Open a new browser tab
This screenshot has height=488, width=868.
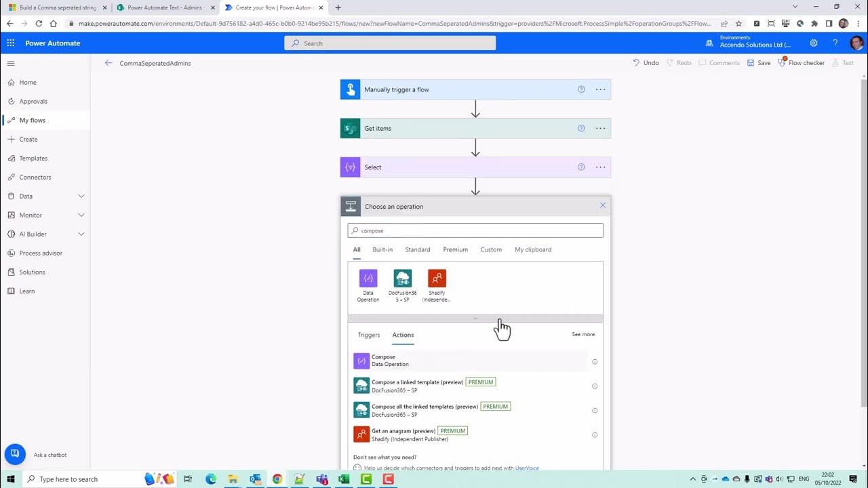pyautogui.click(x=338, y=7)
